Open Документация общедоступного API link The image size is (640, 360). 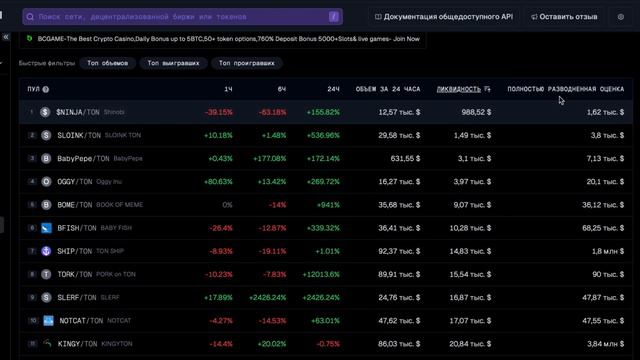click(444, 17)
